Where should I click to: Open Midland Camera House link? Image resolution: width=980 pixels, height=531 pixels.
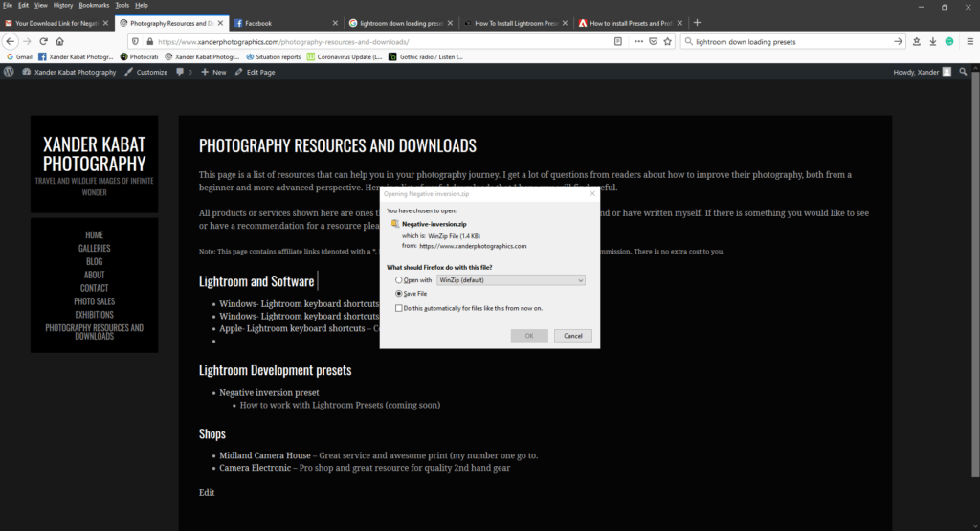(265, 455)
